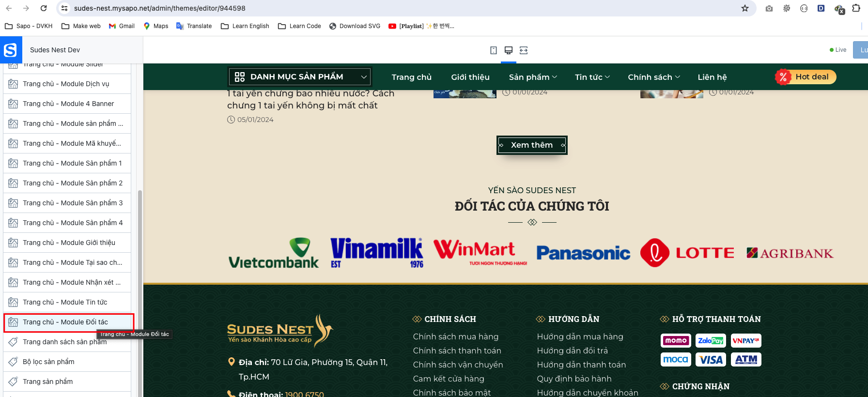Bookmark this page with star icon
This screenshot has width=868, height=397.
(x=745, y=8)
